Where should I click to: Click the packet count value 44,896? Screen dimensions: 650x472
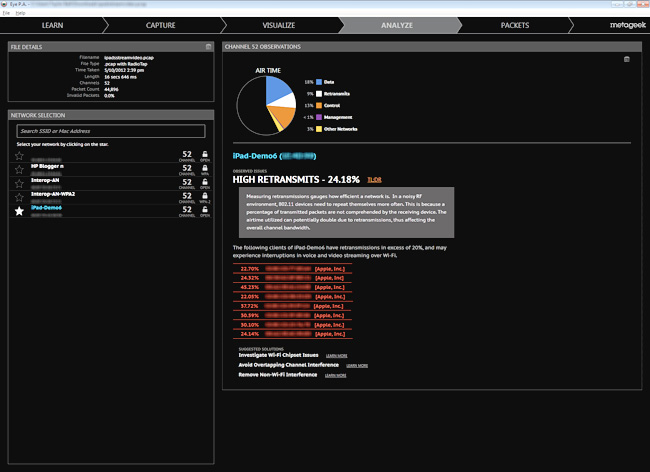[x=112, y=89]
